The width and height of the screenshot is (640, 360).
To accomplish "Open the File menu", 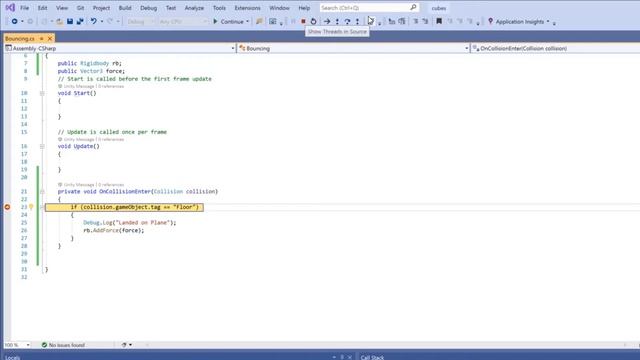I will (x=24, y=8).
